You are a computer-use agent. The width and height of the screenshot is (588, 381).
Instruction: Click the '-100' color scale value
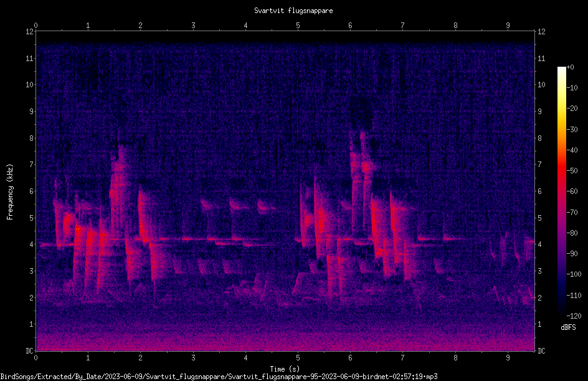(x=574, y=274)
